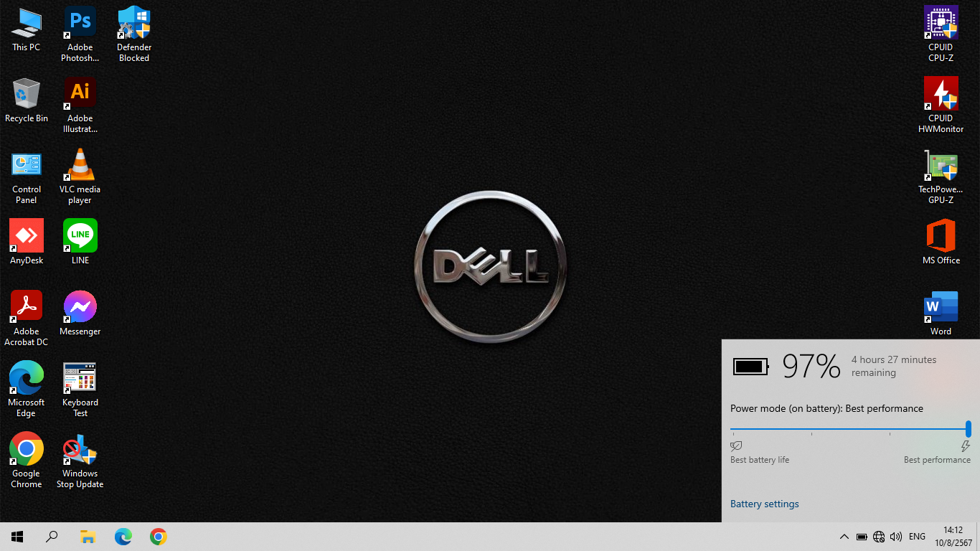Select the TechPowerUp GPU-Z shortcut
This screenshot has width=980, height=551.
point(941,176)
